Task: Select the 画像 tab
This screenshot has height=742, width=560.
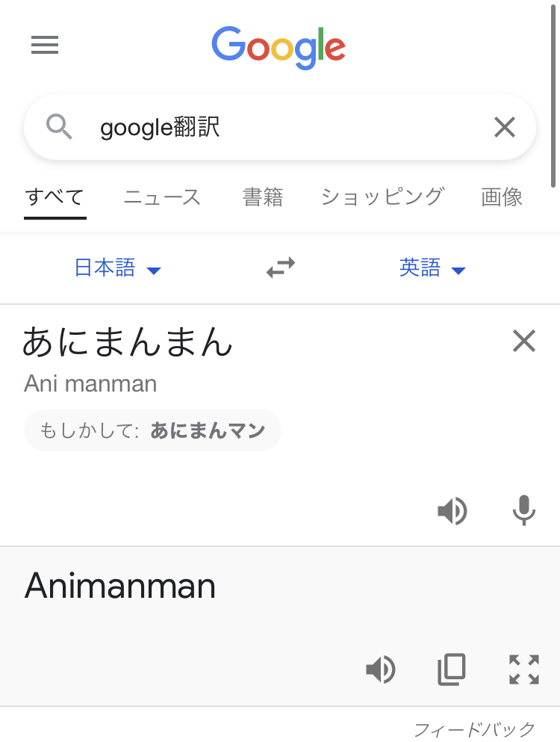Action: click(502, 197)
